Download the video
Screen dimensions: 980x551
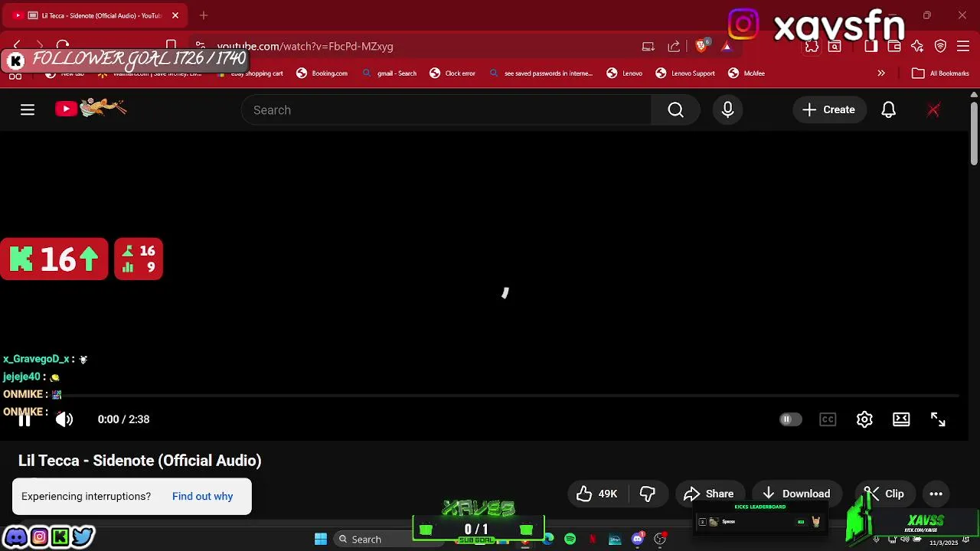click(x=796, y=494)
